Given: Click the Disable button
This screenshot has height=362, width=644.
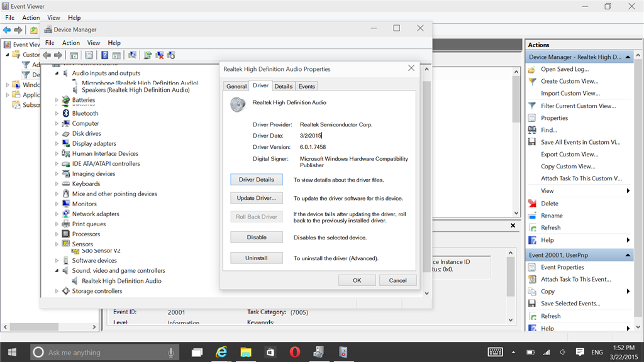Looking at the screenshot, I should (257, 237).
